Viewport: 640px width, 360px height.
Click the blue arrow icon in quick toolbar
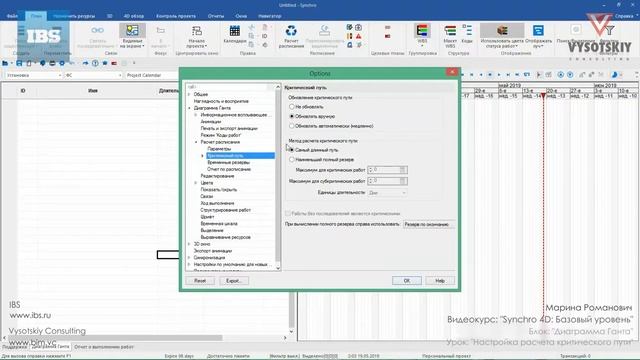tap(85, 63)
